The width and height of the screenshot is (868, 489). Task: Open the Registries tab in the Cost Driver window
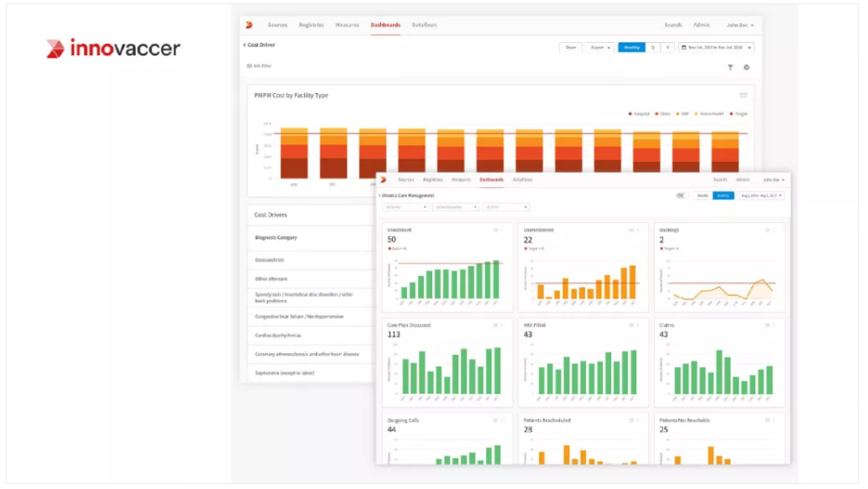click(311, 25)
